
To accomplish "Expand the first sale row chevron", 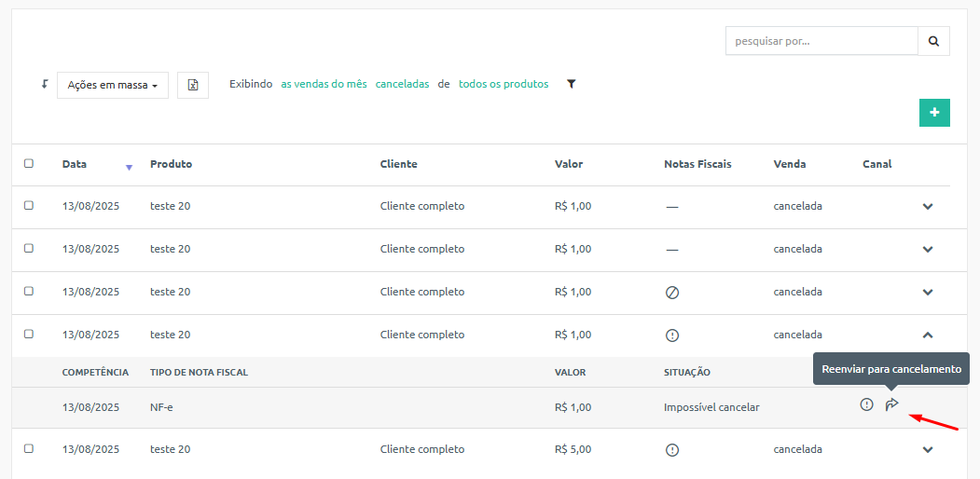I will (x=928, y=206).
